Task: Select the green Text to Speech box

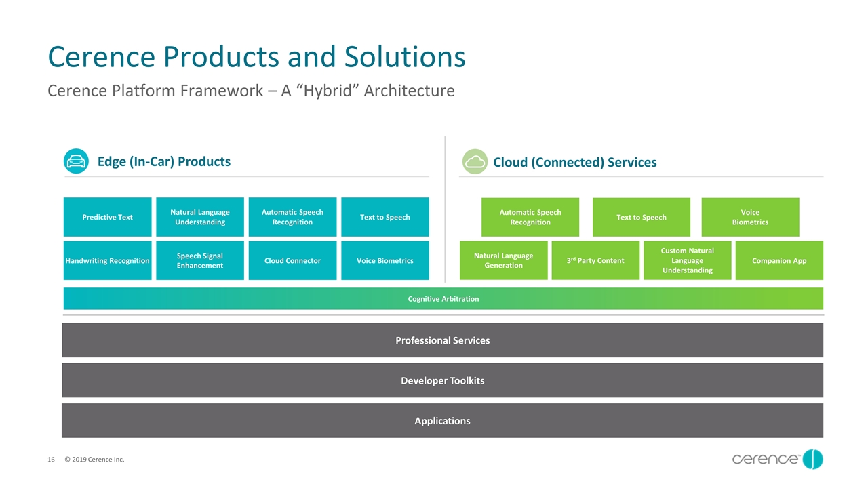Action: point(642,217)
